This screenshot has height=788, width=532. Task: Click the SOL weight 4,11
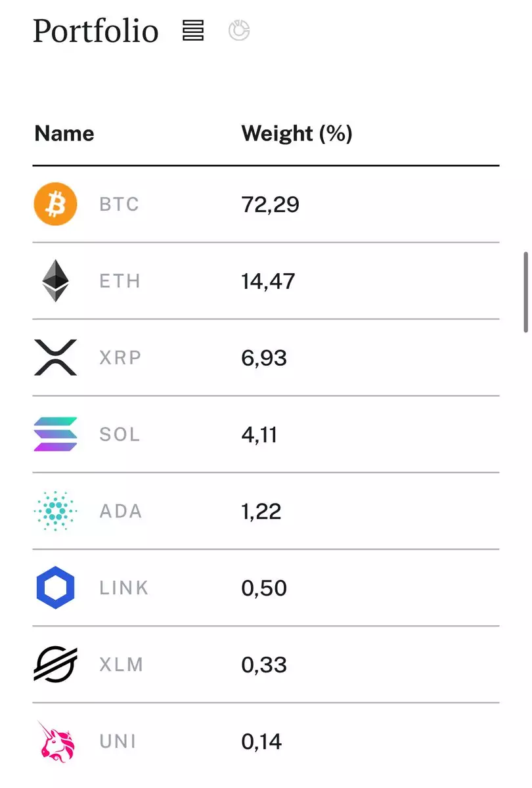(x=259, y=435)
